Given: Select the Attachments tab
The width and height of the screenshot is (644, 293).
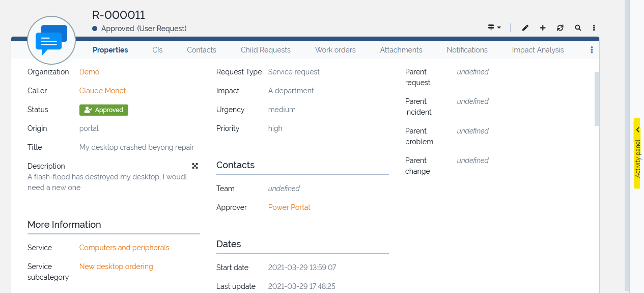Looking at the screenshot, I should pos(401,50).
